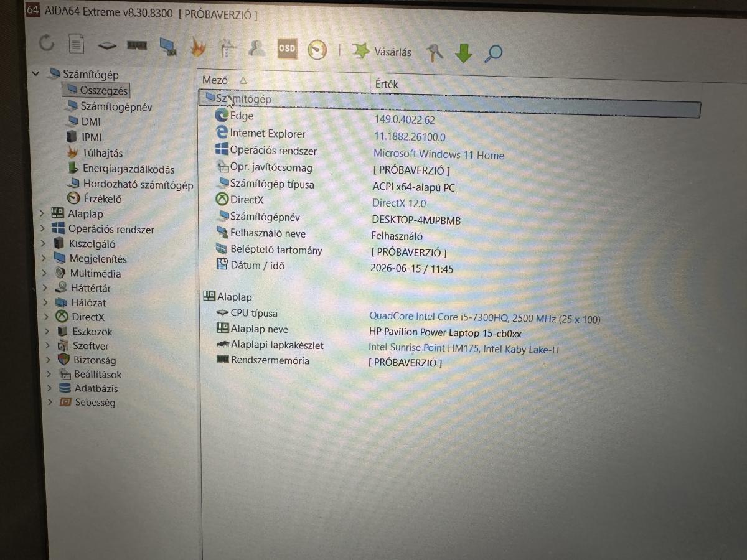Open the Microsoft Windows 11 Home link

(x=439, y=154)
